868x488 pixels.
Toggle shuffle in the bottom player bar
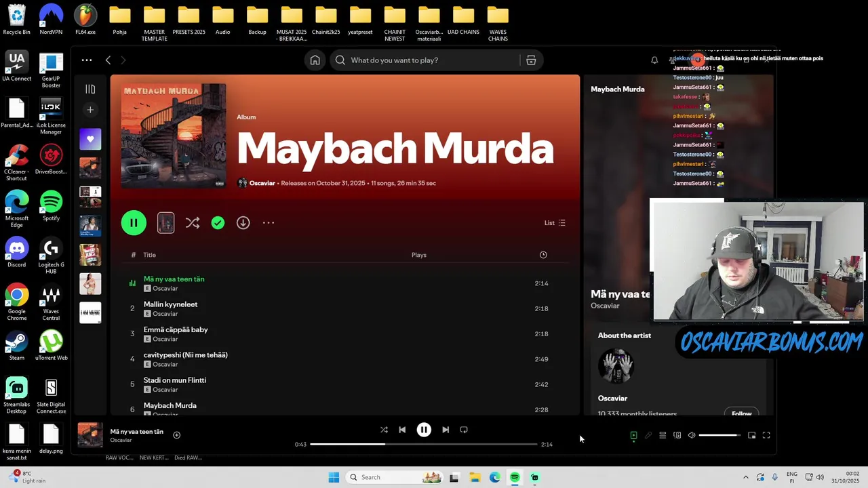pyautogui.click(x=384, y=430)
